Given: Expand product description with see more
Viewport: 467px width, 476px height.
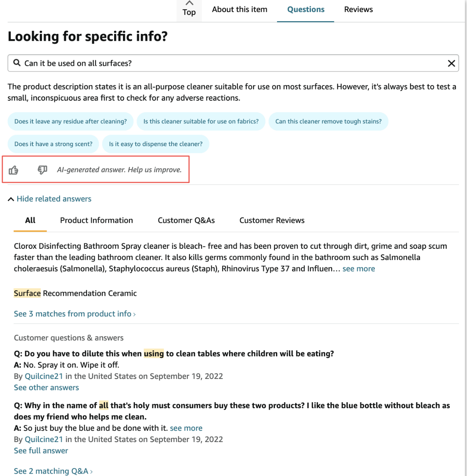Looking at the screenshot, I should tap(358, 269).
